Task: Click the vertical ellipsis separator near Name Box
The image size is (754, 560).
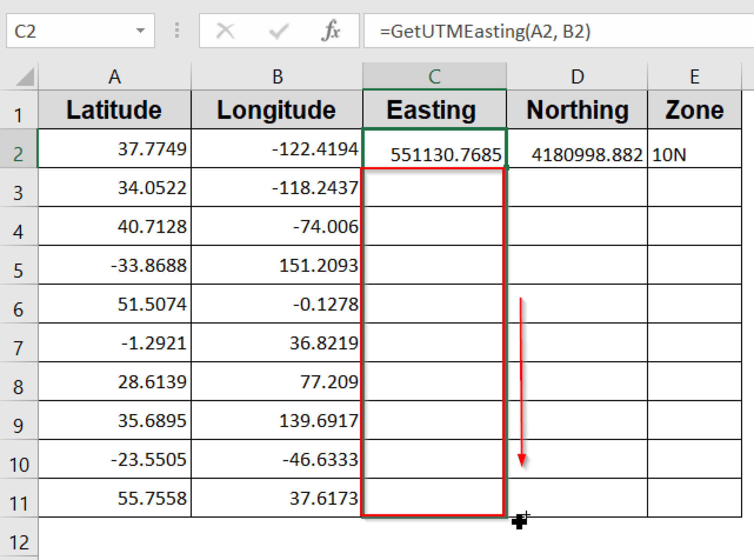Action: click(177, 31)
